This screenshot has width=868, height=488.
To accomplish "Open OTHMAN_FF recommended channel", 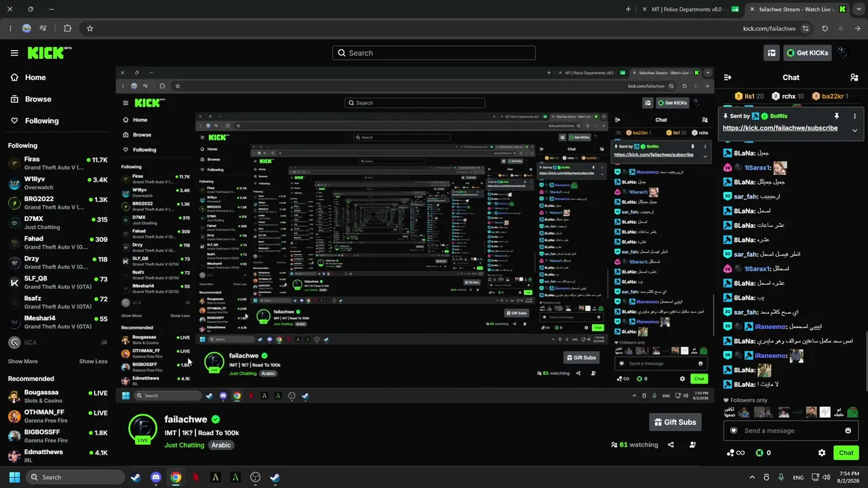I will pos(58,415).
